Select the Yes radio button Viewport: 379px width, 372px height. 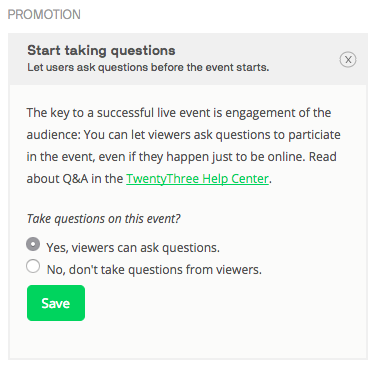(x=33, y=244)
